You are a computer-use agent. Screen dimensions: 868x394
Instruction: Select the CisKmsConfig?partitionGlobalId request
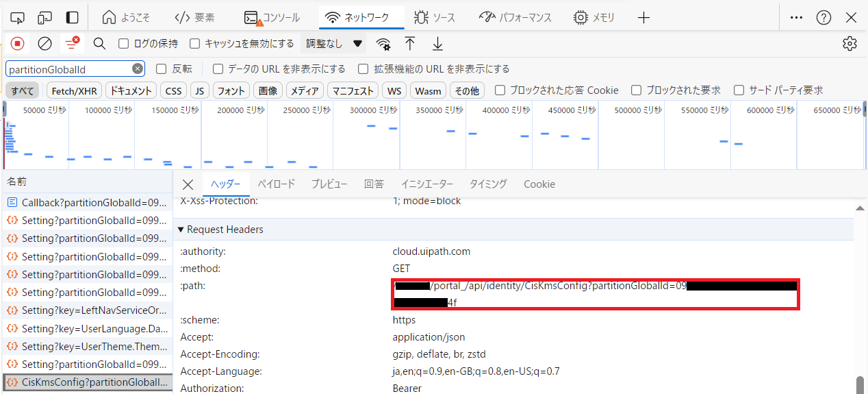(x=86, y=382)
